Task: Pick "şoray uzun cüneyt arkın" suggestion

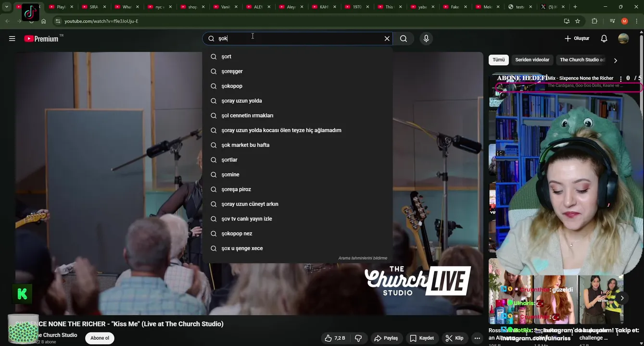Action: tap(297, 204)
